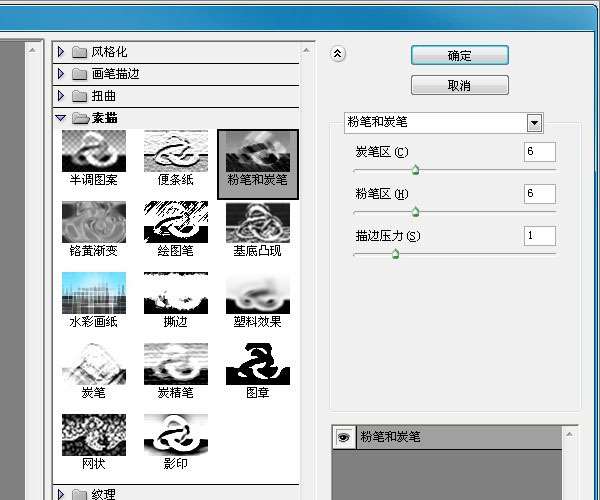The width and height of the screenshot is (600, 500).
Task: Click the 取消 button
Action: pos(460,85)
